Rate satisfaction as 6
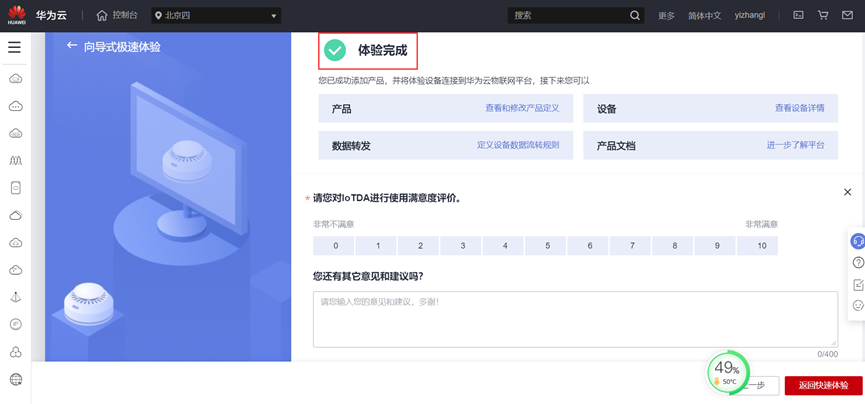Viewport: 865px width, 404px height. point(590,246)
